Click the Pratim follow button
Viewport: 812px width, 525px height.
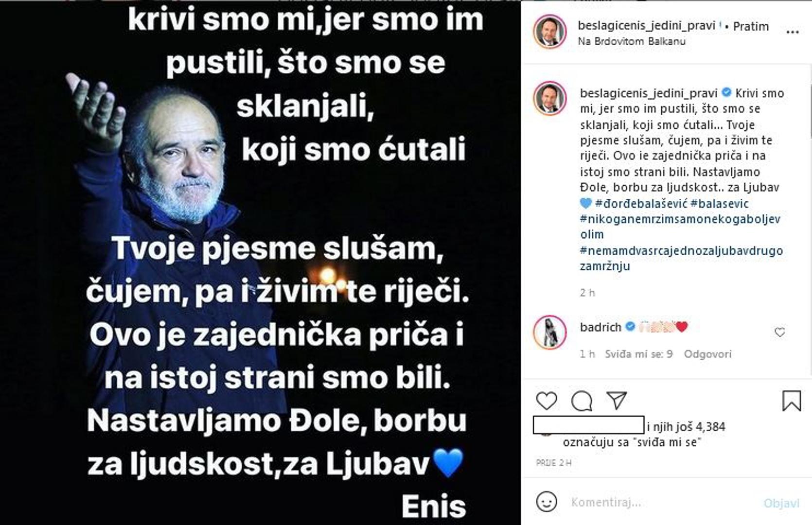tap(751, 26)
